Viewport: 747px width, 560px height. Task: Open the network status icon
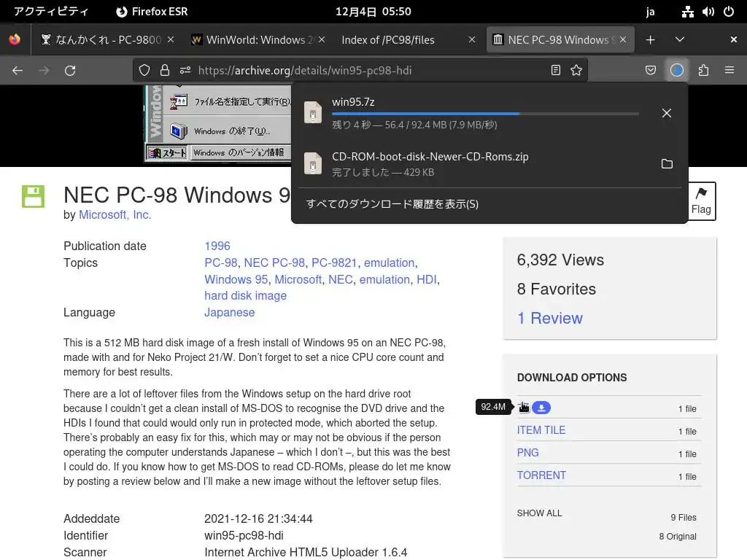687,12
